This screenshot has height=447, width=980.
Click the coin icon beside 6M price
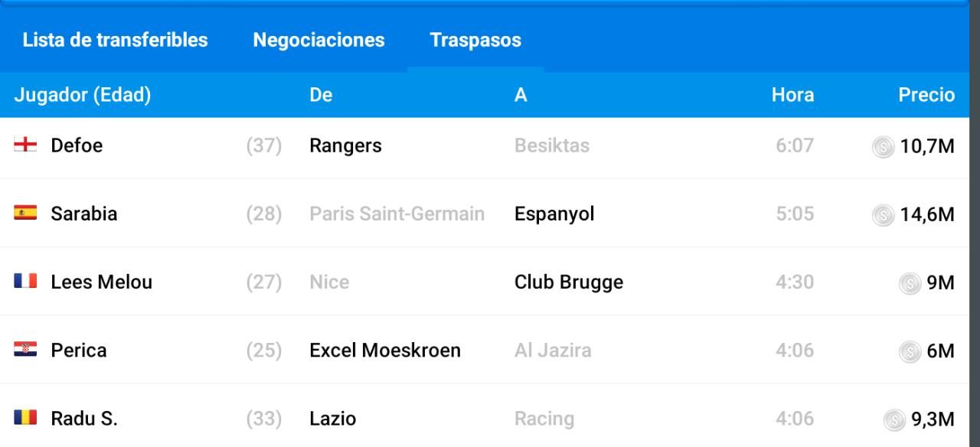[x=910, y=351]
